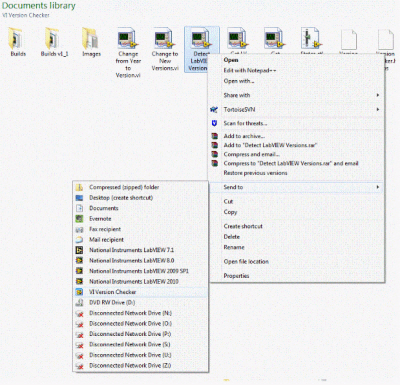Select Change from Year to Version.vi file

(128, 53)
